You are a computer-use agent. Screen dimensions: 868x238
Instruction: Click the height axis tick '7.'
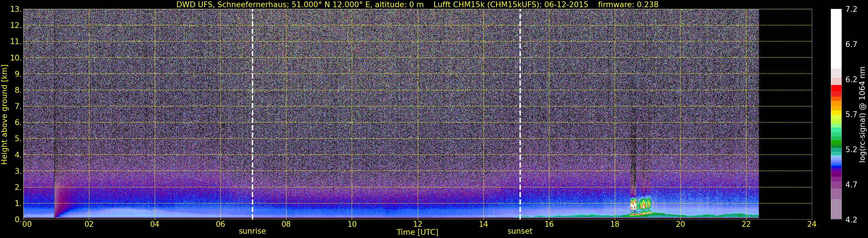point(18,107)
